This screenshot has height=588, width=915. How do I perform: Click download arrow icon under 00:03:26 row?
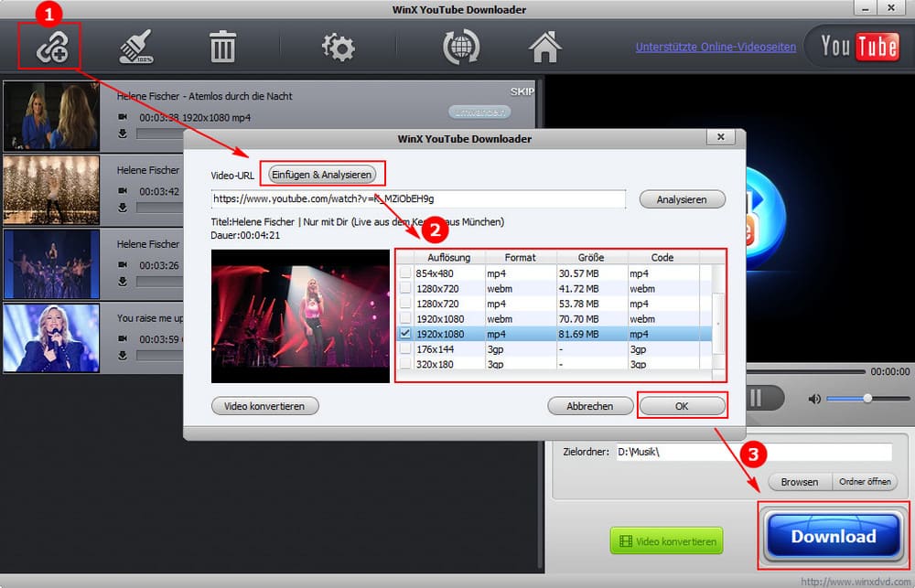click(x=123, y=281)
